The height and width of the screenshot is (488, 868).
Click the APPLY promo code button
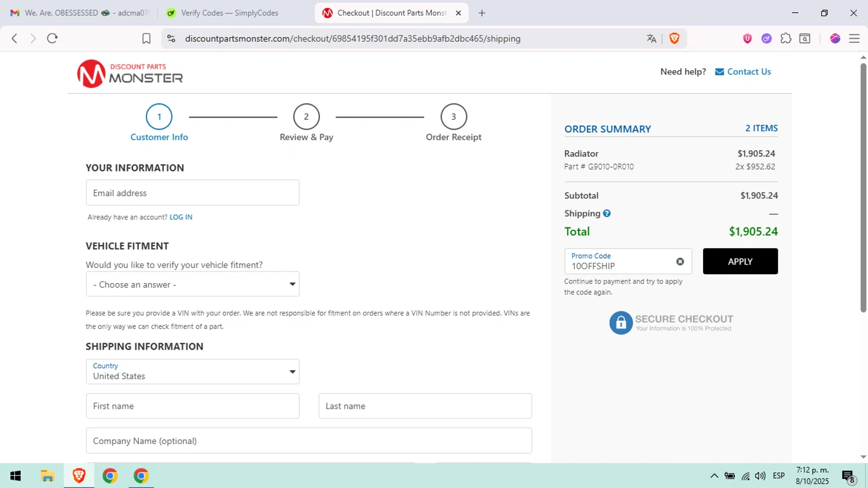pos(740,261)
